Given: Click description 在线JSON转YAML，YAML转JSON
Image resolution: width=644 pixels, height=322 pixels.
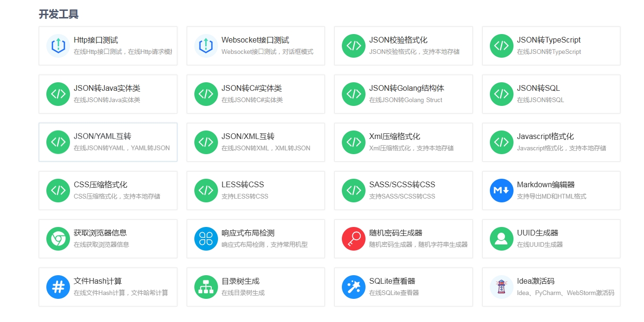Looking at the screenshot, I should 122,148.
